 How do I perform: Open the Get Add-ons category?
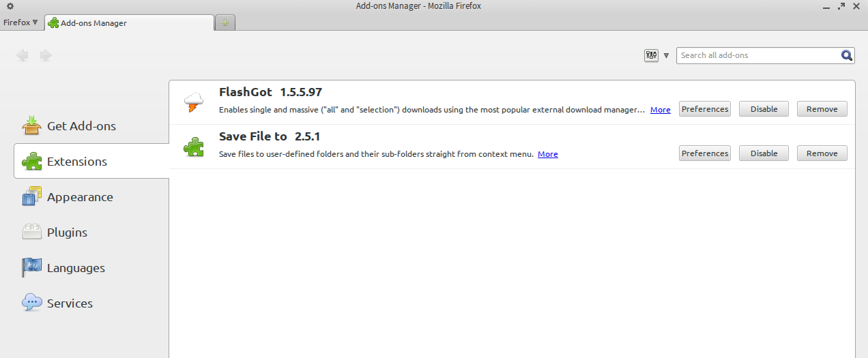tap(91, 126)
